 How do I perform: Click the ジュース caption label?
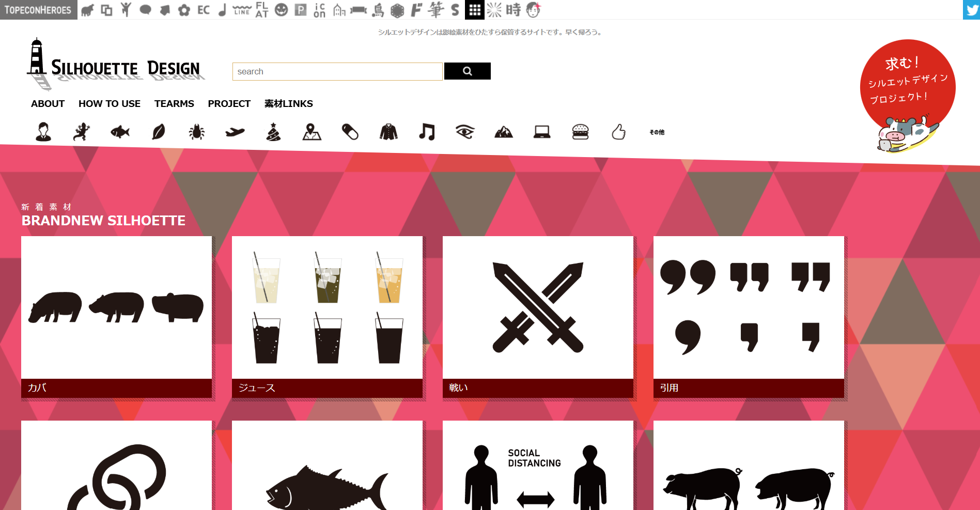pos(257,388)
